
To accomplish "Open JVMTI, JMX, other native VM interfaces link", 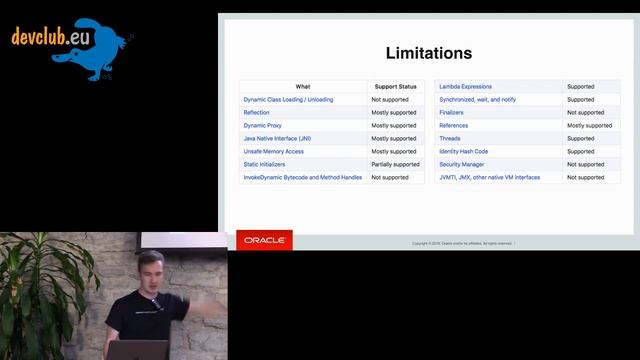I will (x=489, y=178).
